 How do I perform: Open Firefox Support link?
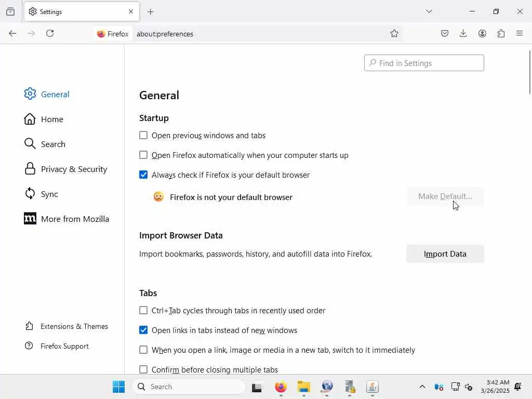[x=57, y=346]
